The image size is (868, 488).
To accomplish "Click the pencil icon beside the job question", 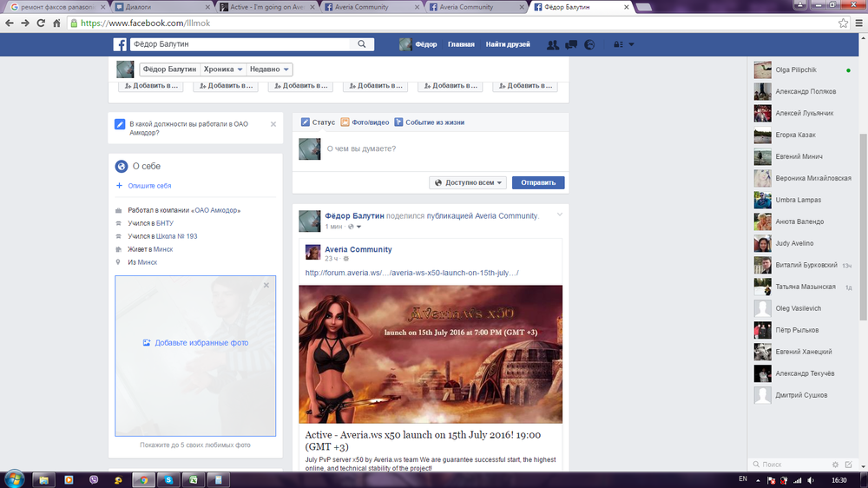I will point(120,124).
